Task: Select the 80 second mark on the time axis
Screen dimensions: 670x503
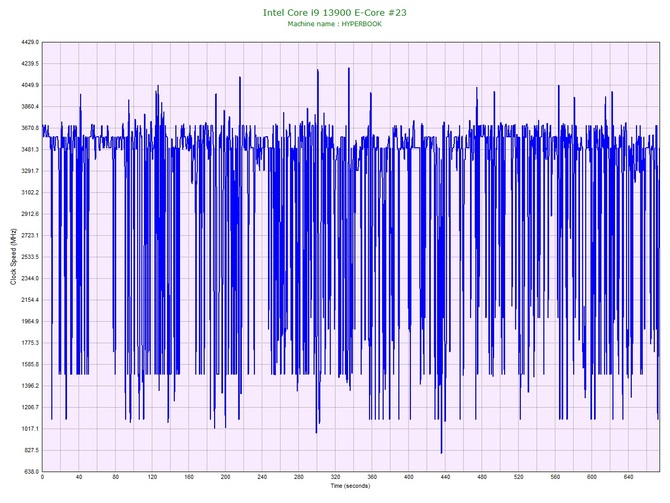Action: pos(115,478)
